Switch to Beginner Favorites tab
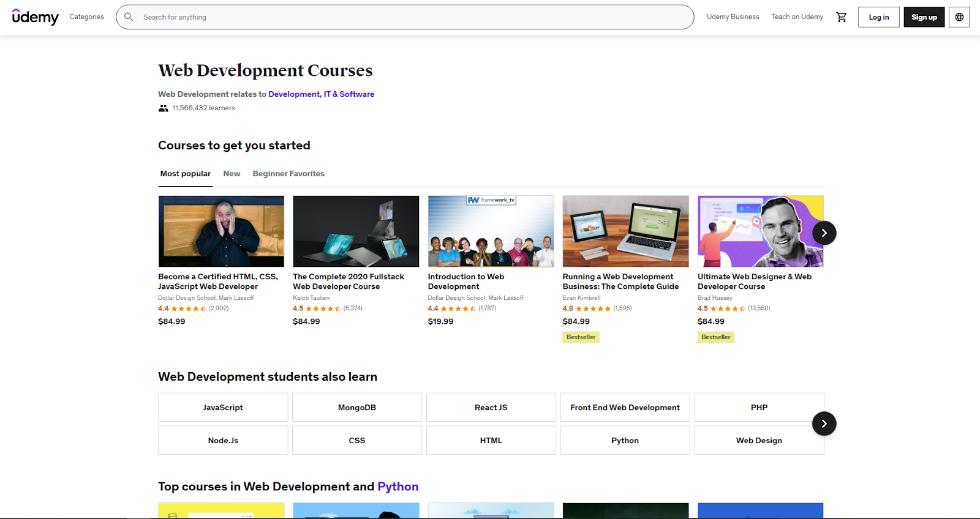This screenshot has width=980, height=519. [288, 174]
